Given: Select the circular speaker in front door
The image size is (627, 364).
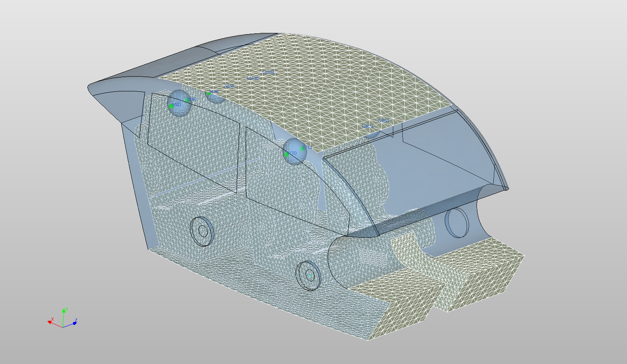Looking at the screenshot, I should click(x=309, y=275).
